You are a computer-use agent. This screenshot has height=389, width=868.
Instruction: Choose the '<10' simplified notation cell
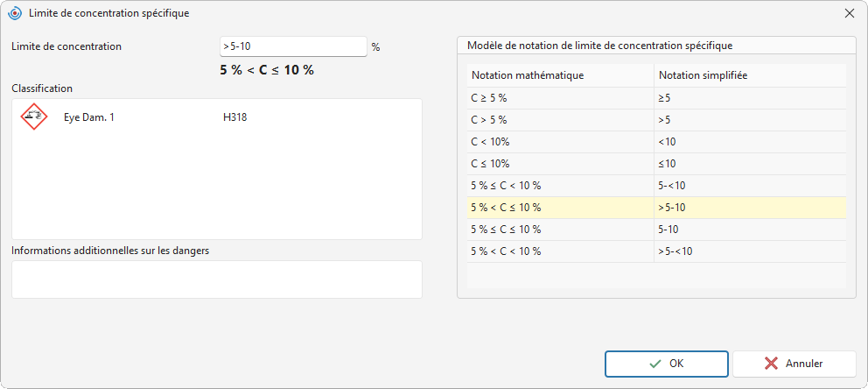[x=750, y=142]
